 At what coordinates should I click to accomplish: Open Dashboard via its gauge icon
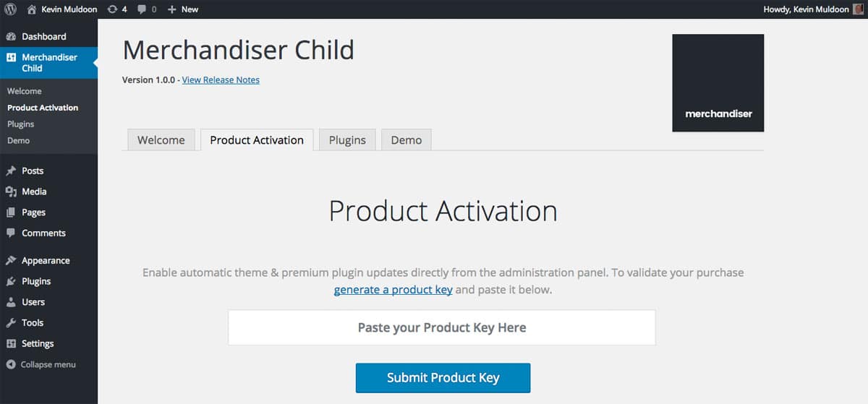coord(11,36)
